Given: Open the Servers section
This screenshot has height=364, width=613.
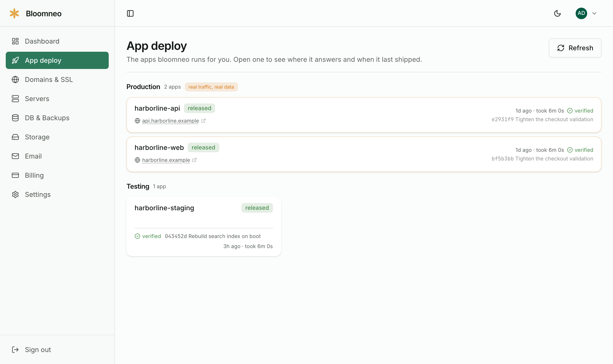Looking at the screenshot, I should 57,99.
